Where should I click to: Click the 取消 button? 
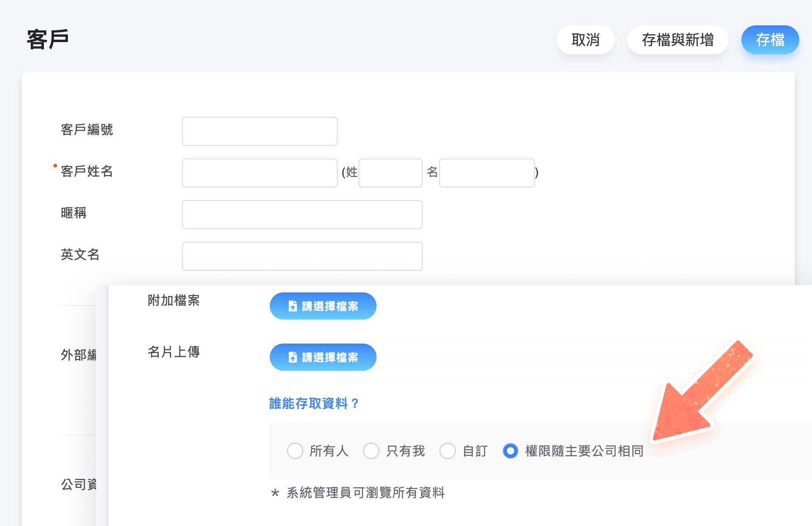click(585, 40)
